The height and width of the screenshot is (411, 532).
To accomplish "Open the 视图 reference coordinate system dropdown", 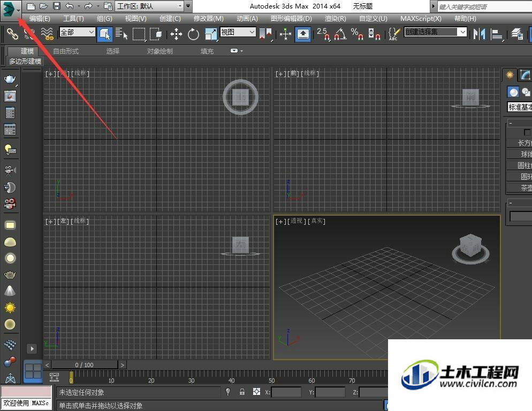I will [x=238, y=32].
